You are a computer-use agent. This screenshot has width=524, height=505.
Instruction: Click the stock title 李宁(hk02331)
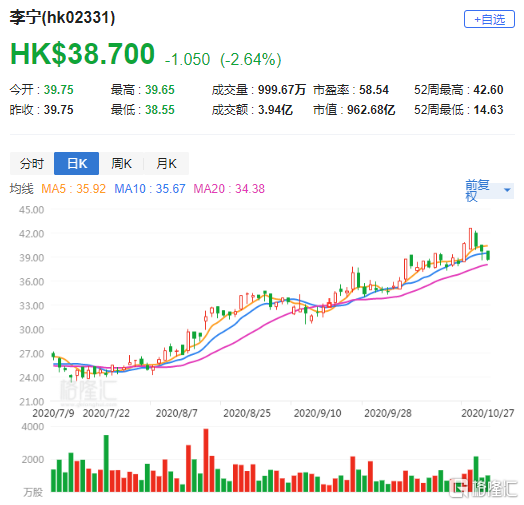coord(62,18)
